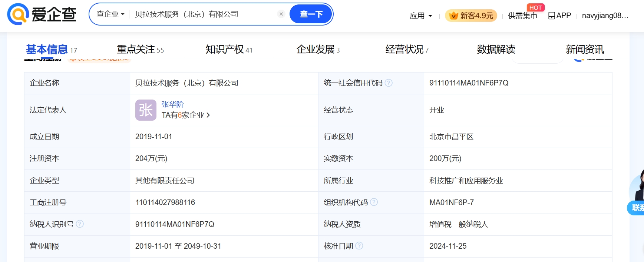Select the 开业 business status value

[x=437, y=110]
